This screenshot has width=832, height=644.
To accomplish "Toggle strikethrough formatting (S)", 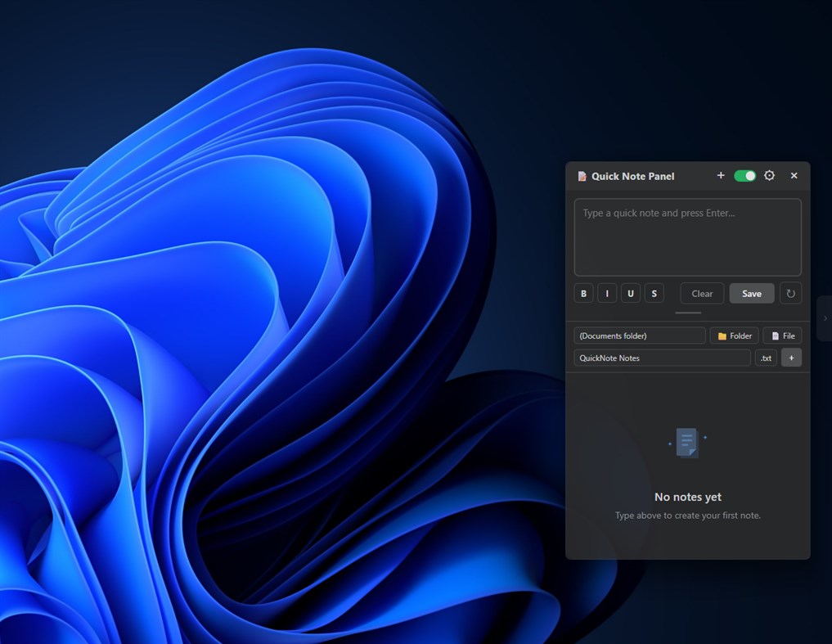I will coord(654,294).
